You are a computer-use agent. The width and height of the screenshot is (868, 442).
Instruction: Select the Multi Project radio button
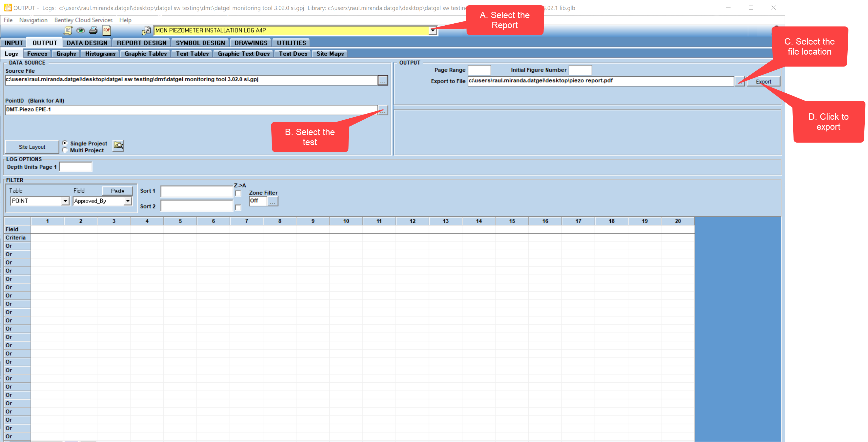(65, 150)
